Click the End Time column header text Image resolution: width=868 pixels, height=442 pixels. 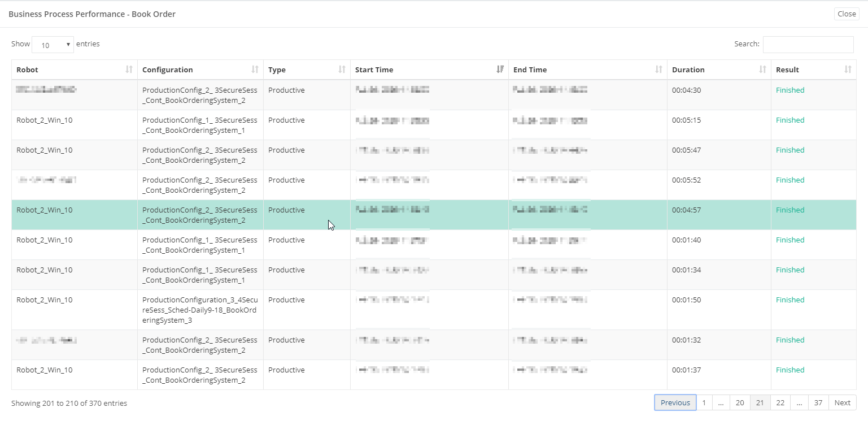pos(530,70)
